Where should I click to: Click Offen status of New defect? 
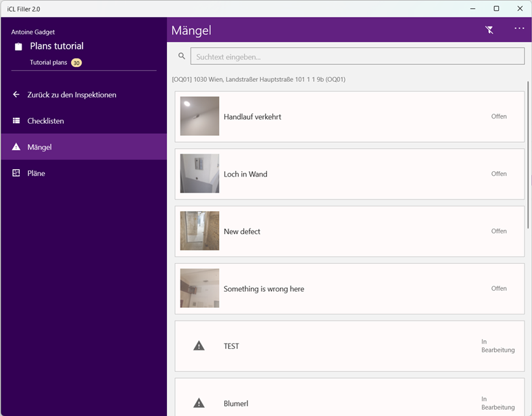click(499, 231)
